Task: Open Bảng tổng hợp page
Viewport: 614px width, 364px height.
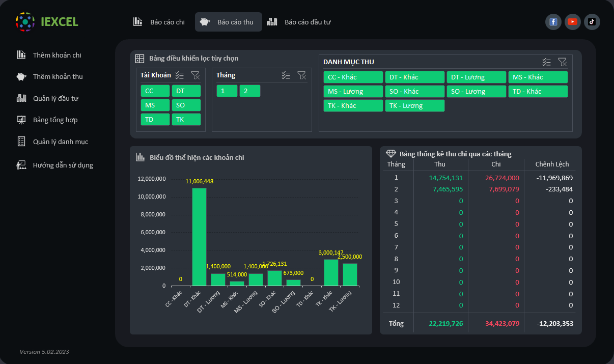Action: pos(55,120)
